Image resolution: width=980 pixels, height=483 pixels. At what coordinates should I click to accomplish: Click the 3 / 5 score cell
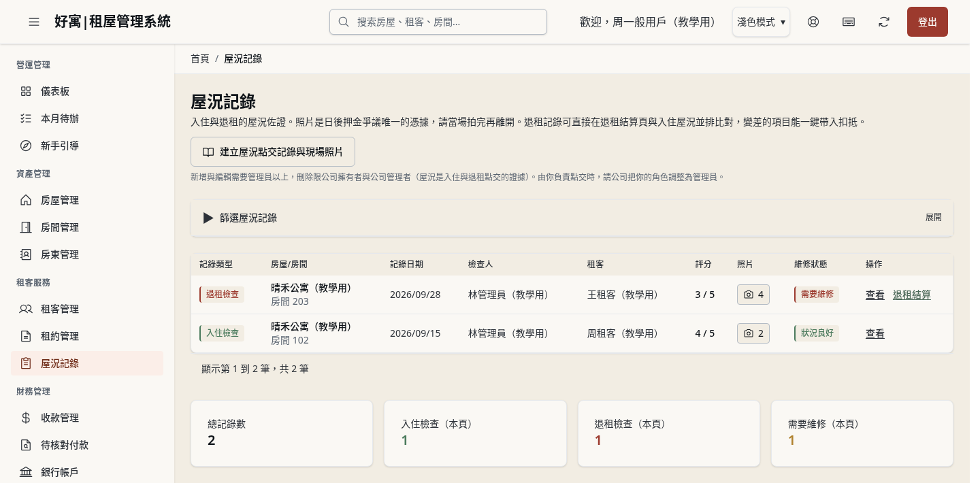(705, 295)
